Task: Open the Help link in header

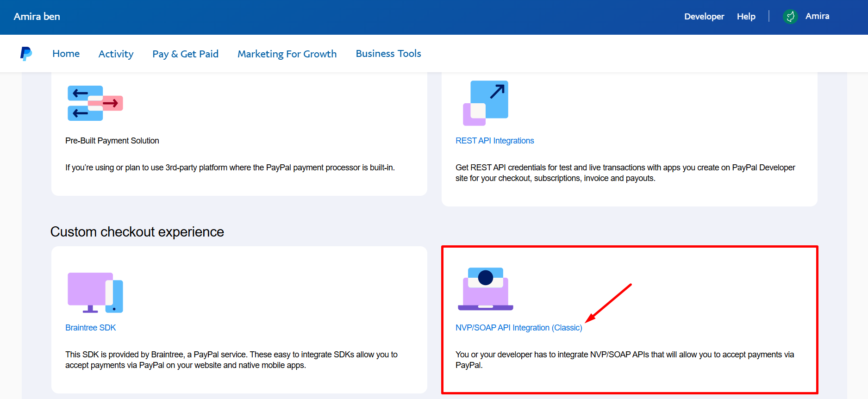Action: click(746, 17)
